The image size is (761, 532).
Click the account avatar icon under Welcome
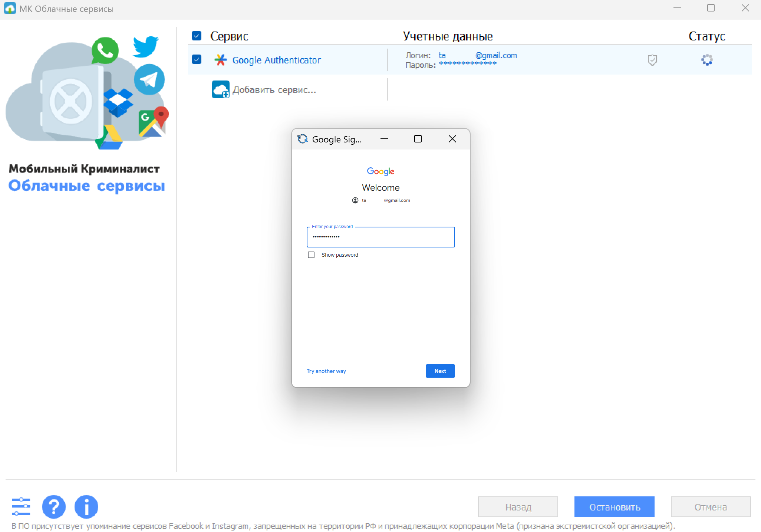click(x=355, y=200)
